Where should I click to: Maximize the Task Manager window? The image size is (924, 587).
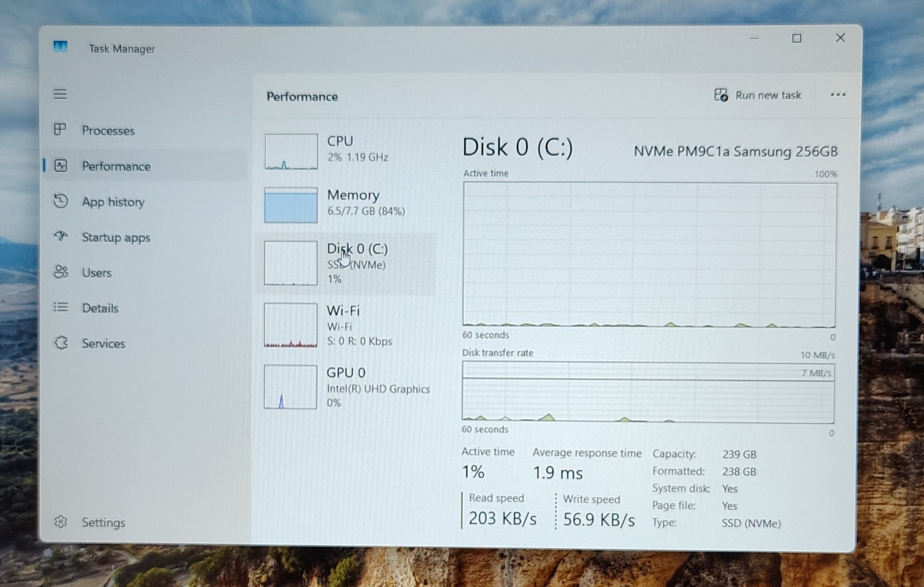point(796,39)
